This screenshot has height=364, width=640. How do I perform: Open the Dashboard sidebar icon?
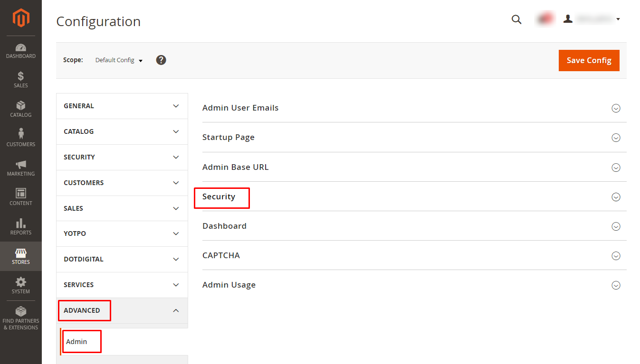click(21, 51)
